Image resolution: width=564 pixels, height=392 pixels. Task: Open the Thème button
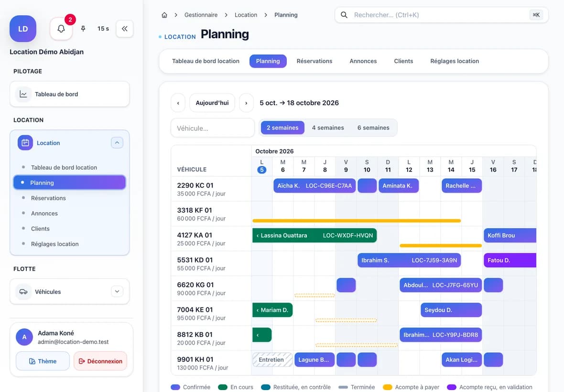pos(43,361)
